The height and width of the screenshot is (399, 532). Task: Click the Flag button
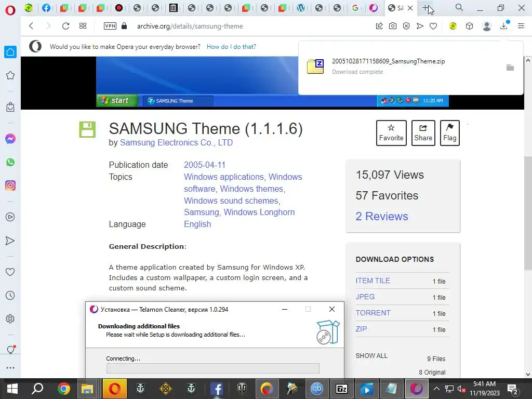449,132
